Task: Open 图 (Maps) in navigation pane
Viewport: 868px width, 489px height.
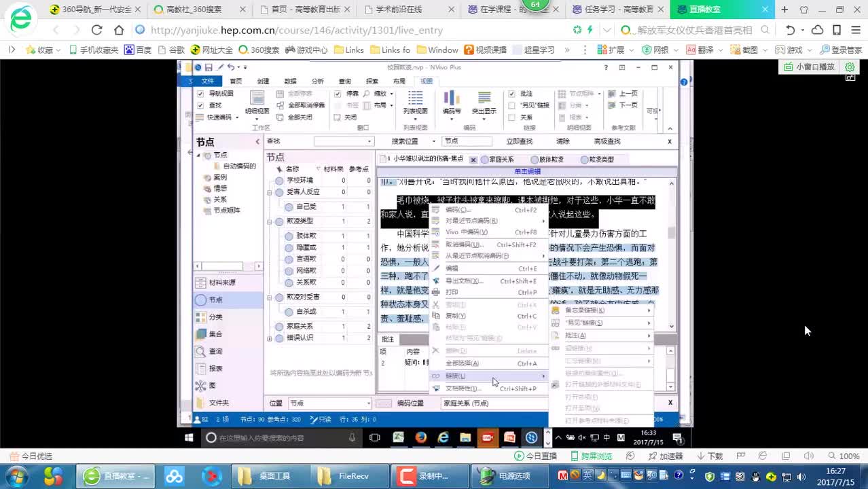Action: tap(228, 385)
